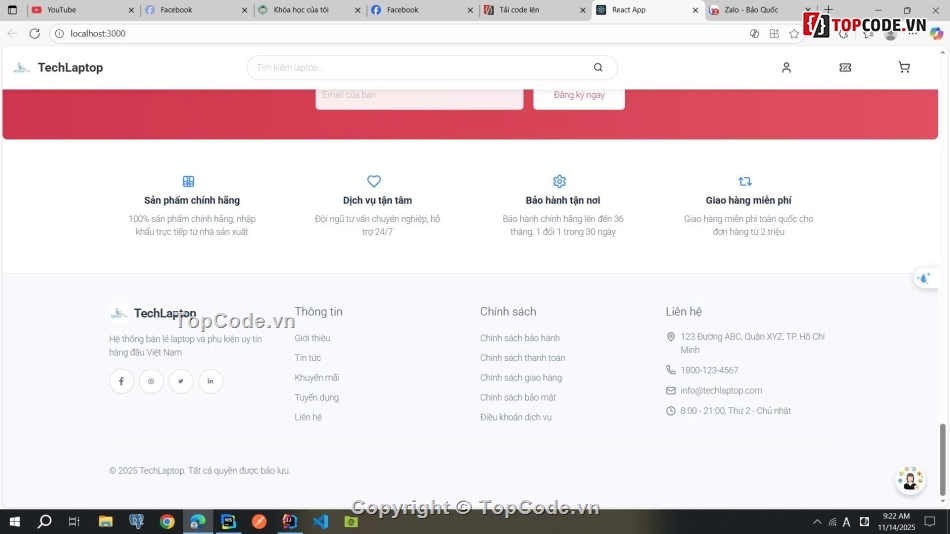Viewport: 950px width, 534px height.
Task: Open the chat assistant avatar bubble
Action: 909,479
